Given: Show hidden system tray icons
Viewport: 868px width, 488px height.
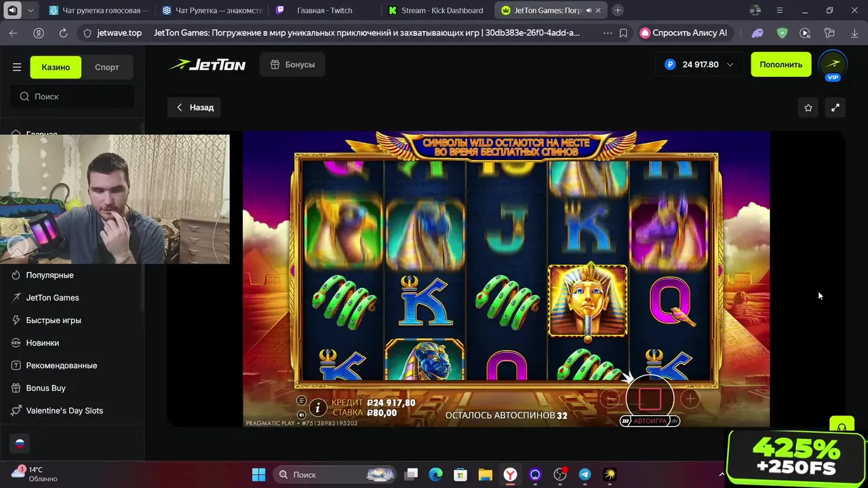Looking at the screenshot, I should pos(722,474).
